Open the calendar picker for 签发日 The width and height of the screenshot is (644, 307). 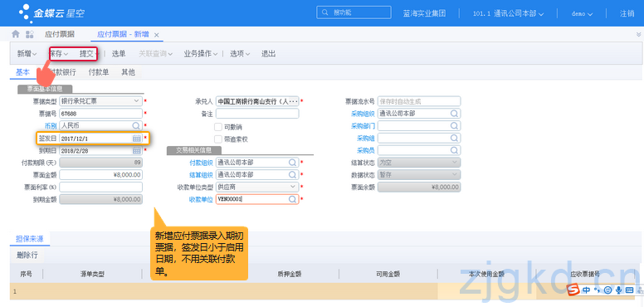coord(137,139)
